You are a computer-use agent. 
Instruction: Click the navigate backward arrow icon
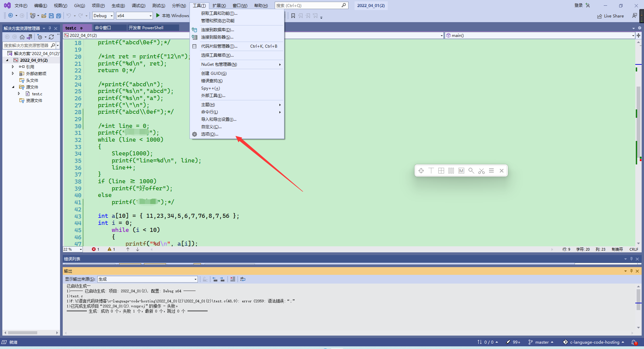tap(11, 15)
